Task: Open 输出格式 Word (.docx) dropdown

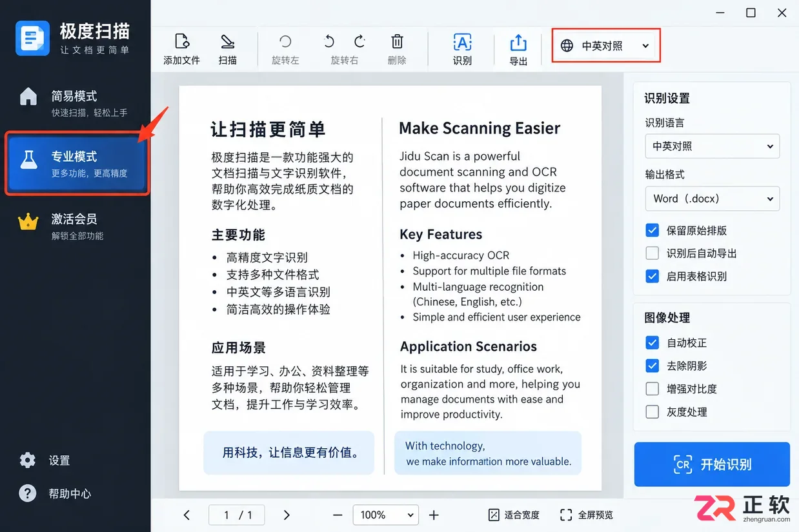Action: click(x=713, y=199)
